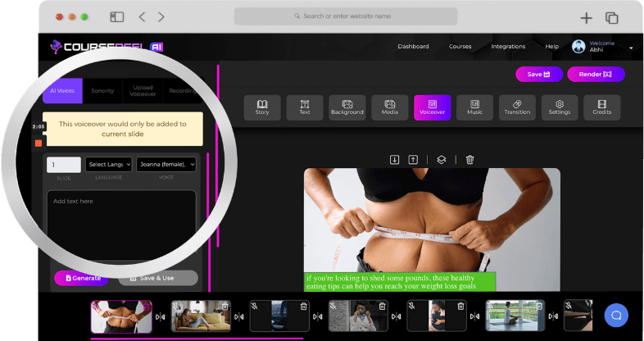Open the Text tool
Viewport: 644px width, 341px height.
pos(305,107)
